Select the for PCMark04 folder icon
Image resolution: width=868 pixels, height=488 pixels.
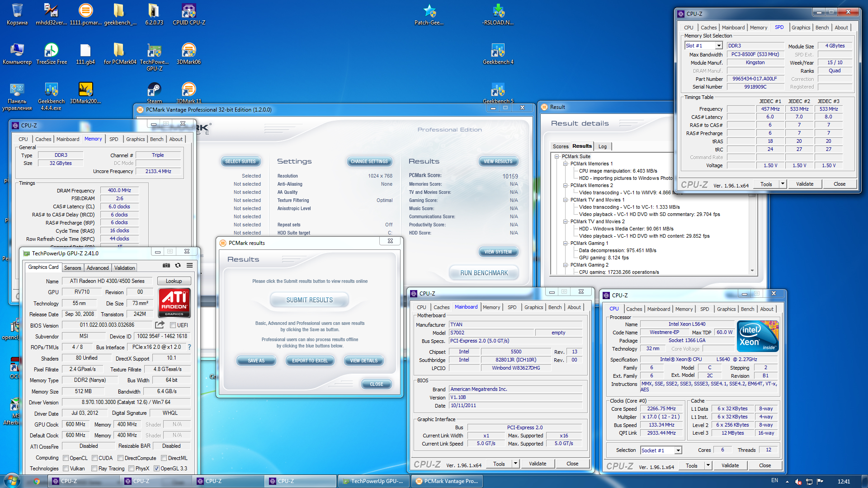120,53
